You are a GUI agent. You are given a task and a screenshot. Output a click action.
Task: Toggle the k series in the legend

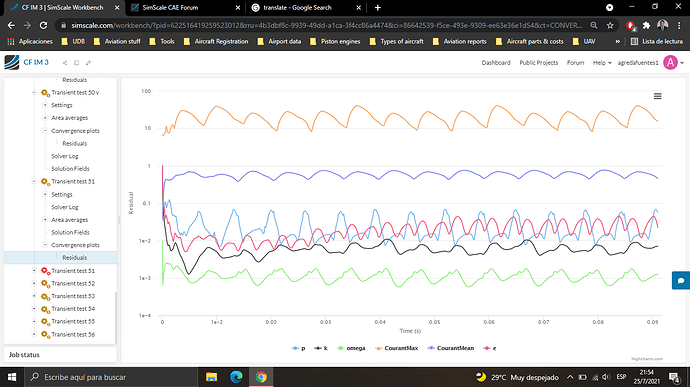click(x=321, y=348)
